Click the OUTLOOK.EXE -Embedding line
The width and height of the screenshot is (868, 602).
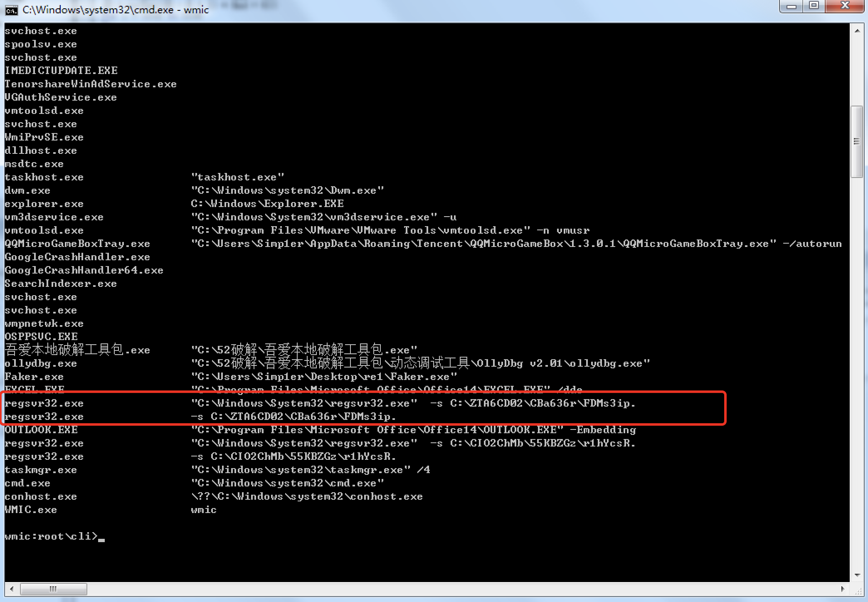pos(320,430)
